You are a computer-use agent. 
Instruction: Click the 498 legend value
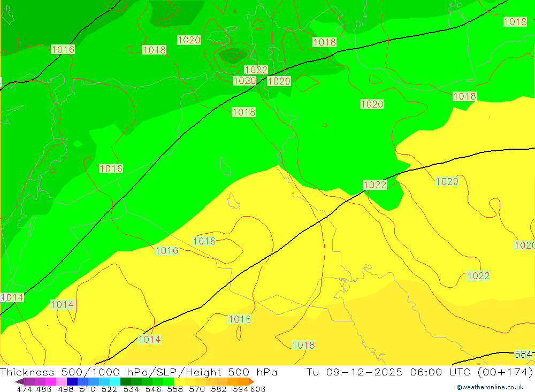click(66, 389)
